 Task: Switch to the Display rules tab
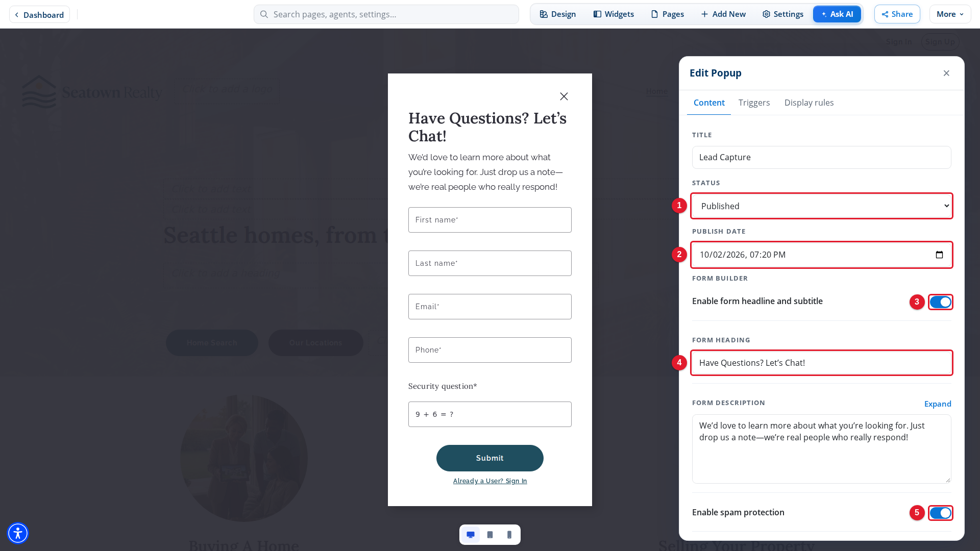click(x=808, y=103)
